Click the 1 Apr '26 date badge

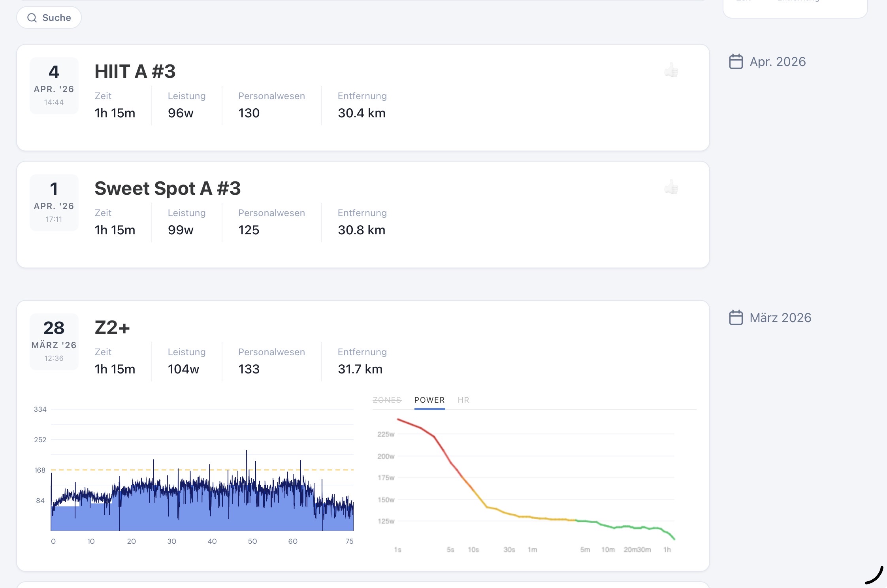tap(54, 202)
